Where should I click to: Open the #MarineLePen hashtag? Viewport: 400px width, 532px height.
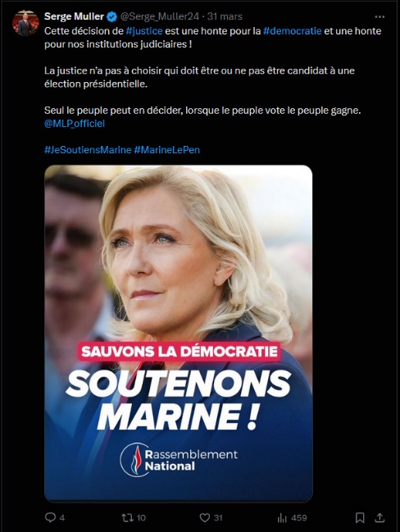pos(167,150)
